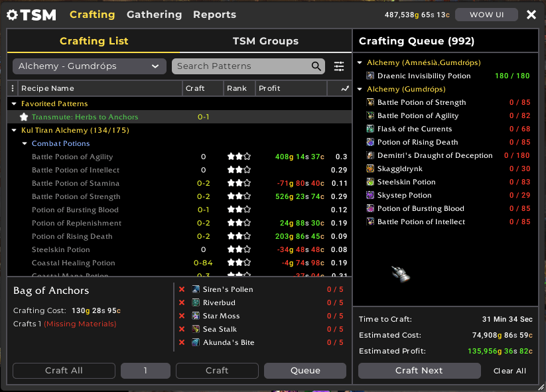
Task: Click the Craft button
Action: [217, 370]
